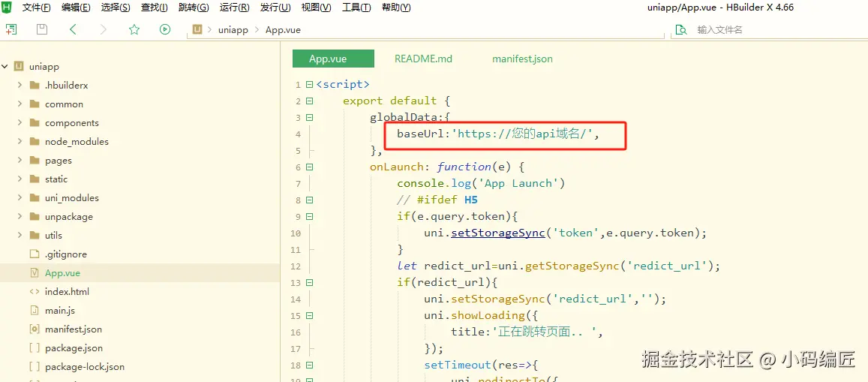Click the new file toolbar icon
Image resolution: width=868 pixels, height=382 pixels.
click(11, 29)
